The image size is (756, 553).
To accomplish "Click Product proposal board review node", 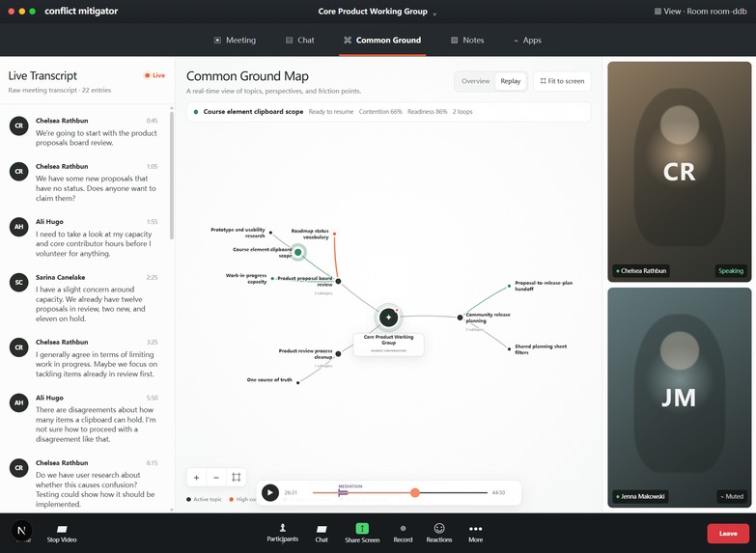I will (x=338, y=281).
